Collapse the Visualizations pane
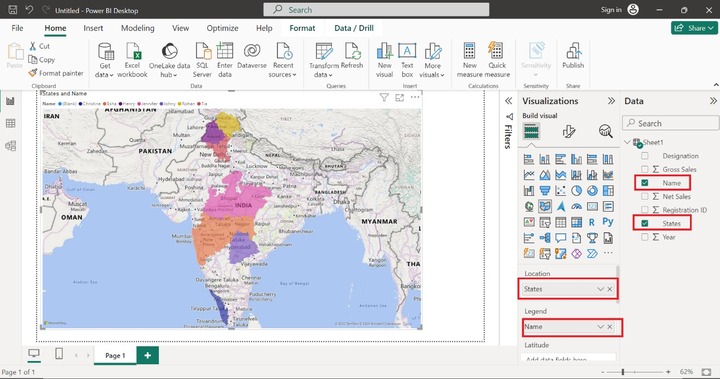Image resolution: width=720 pixels, height=379 pixels. click(611, 101)
